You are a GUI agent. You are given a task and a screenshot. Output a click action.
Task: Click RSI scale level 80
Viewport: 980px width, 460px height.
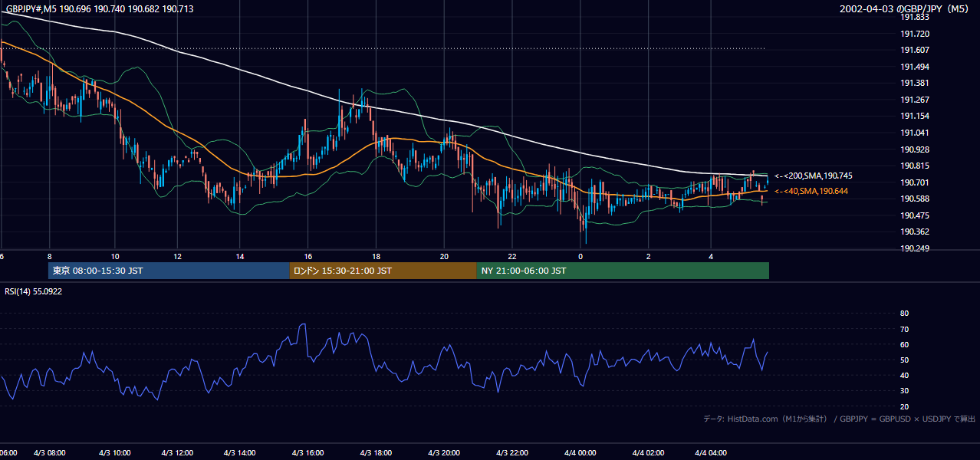click(x=904, y=313)
